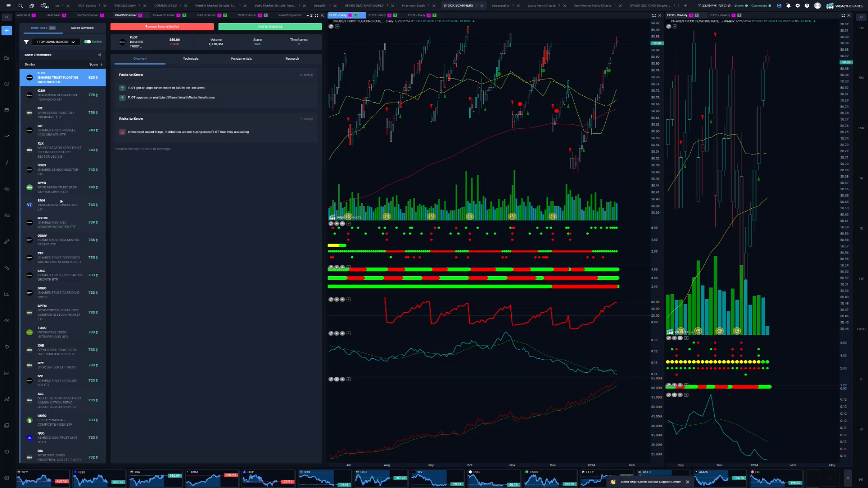Add indicator plus on daily chart
The height and width of the screenshot is (488, 868).
pyautogui.click(x=337, y=27)
